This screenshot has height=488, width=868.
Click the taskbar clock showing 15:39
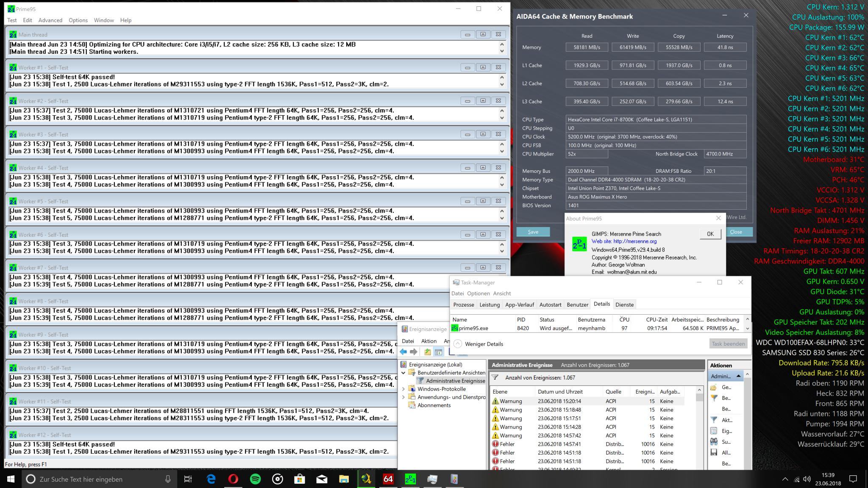[x=828, y=479]
